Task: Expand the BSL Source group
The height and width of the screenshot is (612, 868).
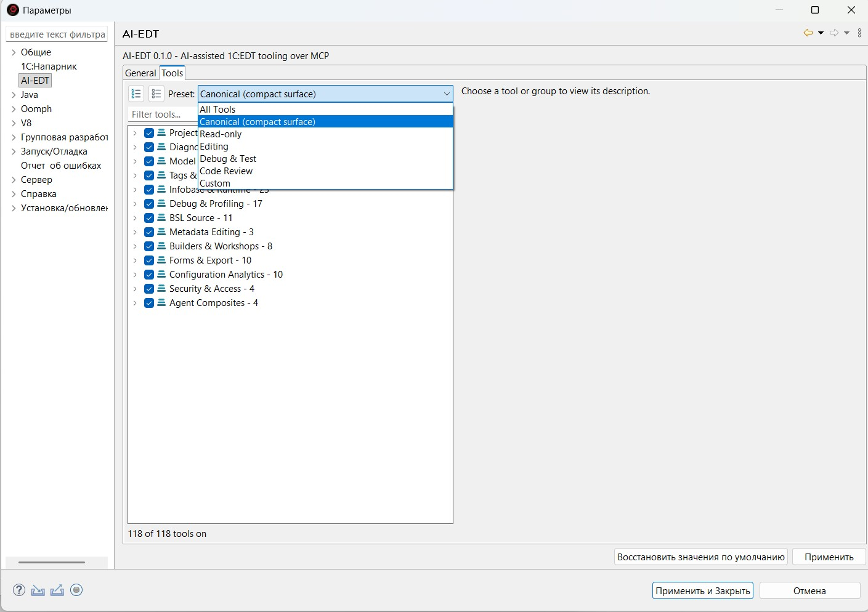Action: coord(135,218)
